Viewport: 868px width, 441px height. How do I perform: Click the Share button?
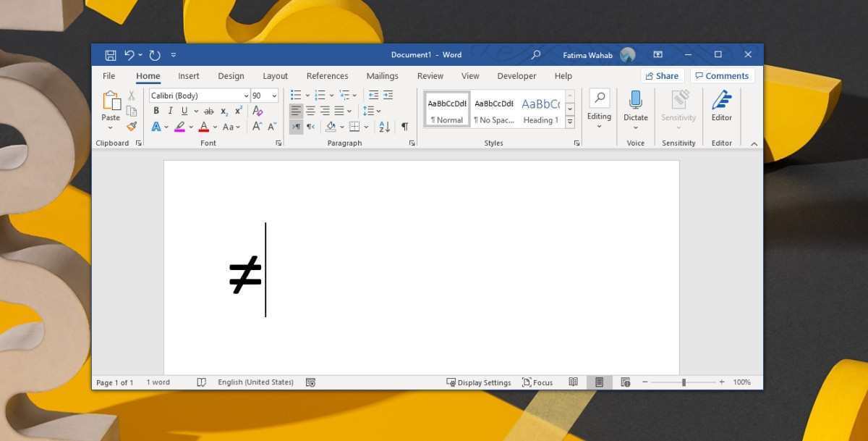pos(662,76)
